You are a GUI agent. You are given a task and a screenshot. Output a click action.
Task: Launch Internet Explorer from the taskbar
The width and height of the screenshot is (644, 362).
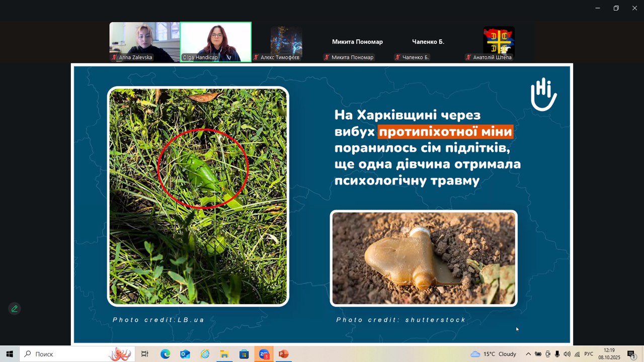(x=205, y=354)
